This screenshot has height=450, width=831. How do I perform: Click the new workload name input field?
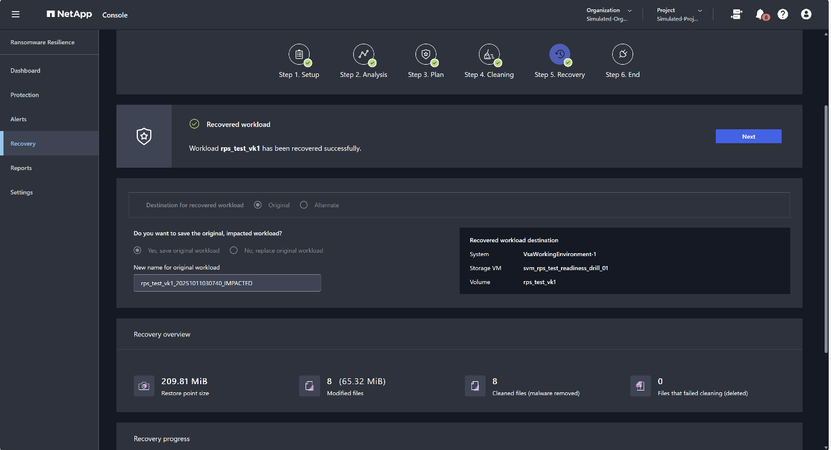coord(227,283)
